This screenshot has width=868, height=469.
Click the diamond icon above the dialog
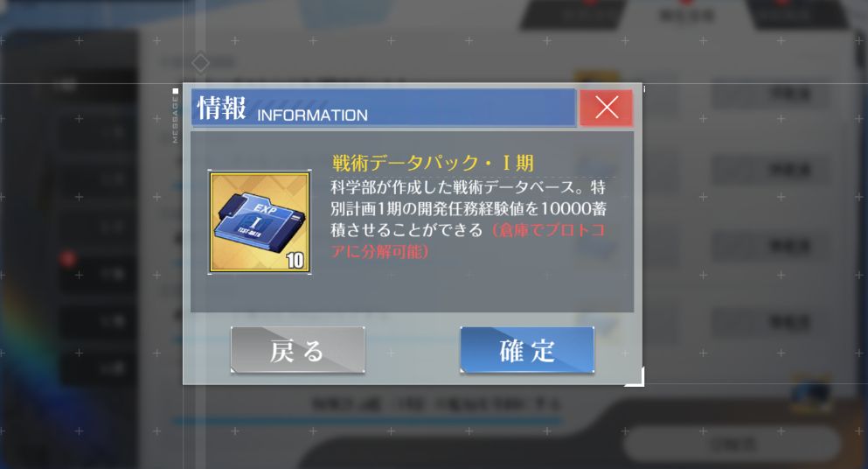click(200, 63)
